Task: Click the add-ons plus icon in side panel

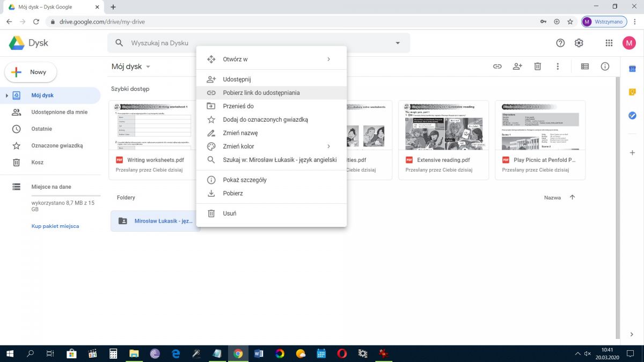Action: tap(632, 153)
